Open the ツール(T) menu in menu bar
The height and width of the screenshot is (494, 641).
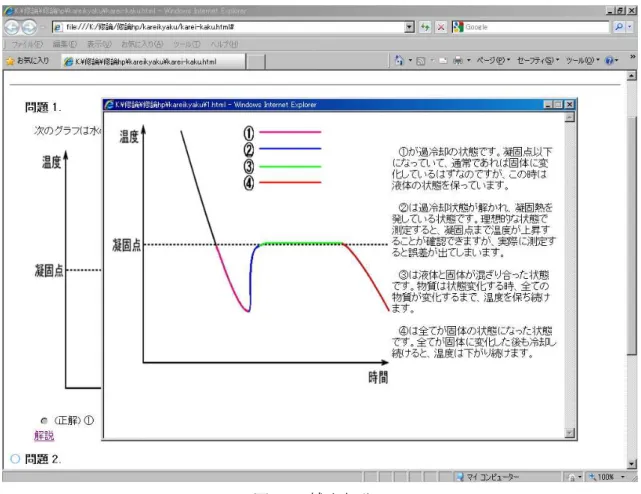pos(186,44)
